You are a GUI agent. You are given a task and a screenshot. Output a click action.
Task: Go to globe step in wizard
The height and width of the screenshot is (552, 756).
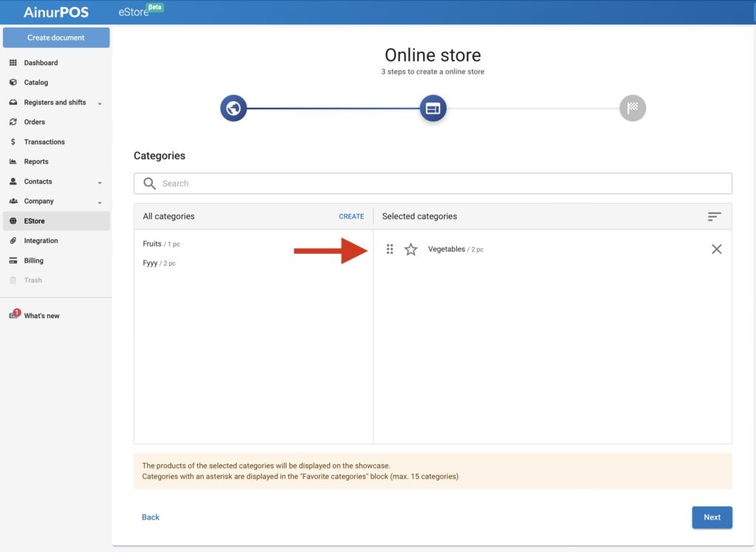(x=233, y=108)
